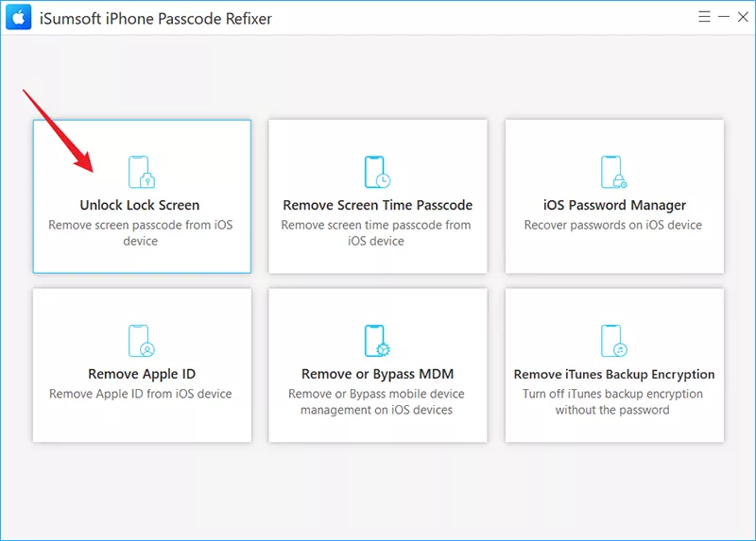Click 'Remove Apple ID from iOS device' description
Image resolution: width=756 pixels, height=541 pixels.
140,394
